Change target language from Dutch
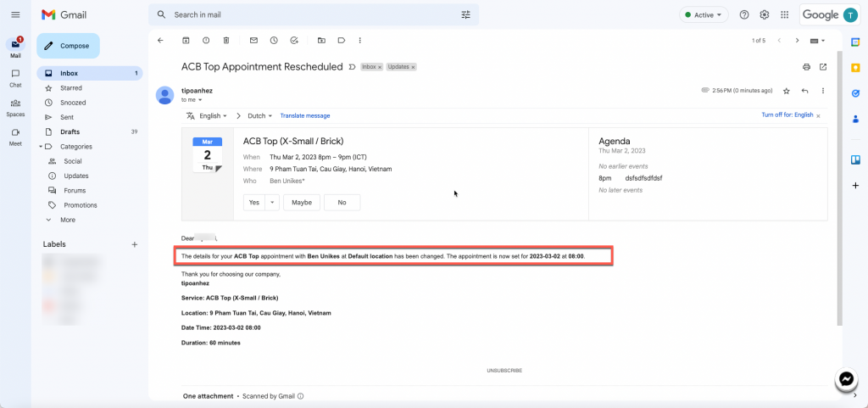 coord(259,115)
